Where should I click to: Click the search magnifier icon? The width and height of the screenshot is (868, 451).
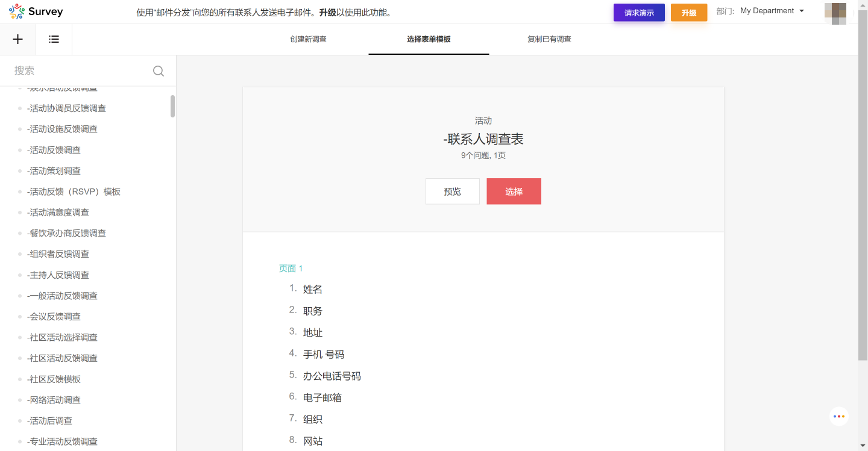159,71
